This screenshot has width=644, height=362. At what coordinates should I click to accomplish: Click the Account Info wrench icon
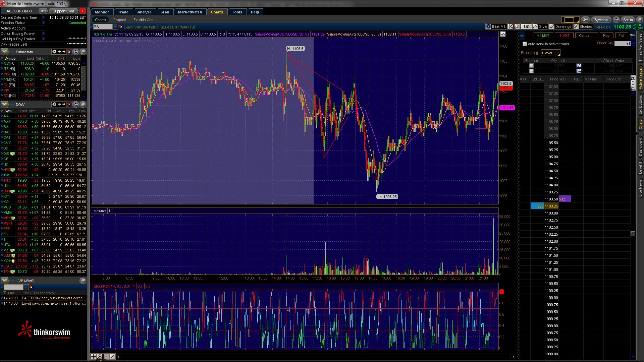[43, 11]
